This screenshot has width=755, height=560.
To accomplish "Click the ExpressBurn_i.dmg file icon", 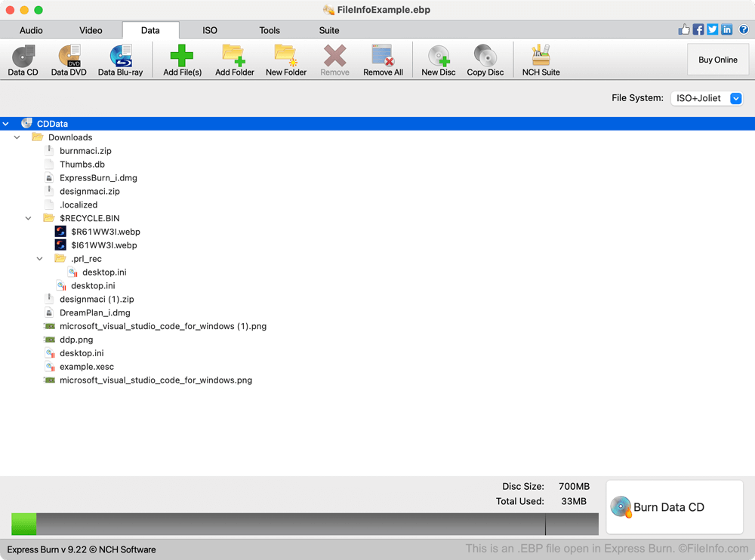I will pos(49,177).
